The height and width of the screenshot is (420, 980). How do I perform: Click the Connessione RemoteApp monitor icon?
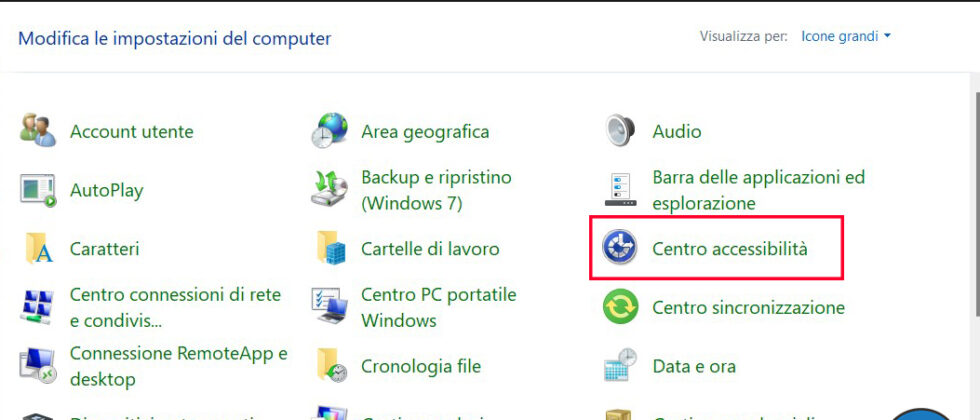point(38,367)
